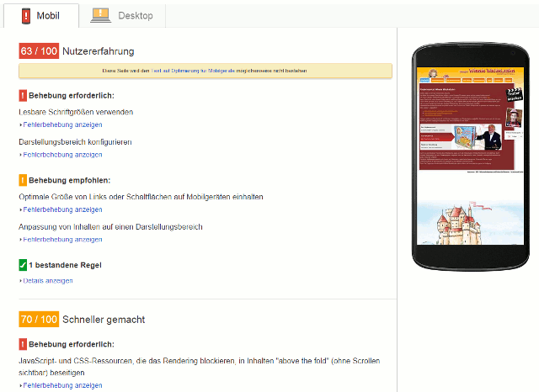The image size is (539, 392).
Task: Click the 'JavaScript- und CSS-Ressourcen' rule text
Action: (200, 367)
